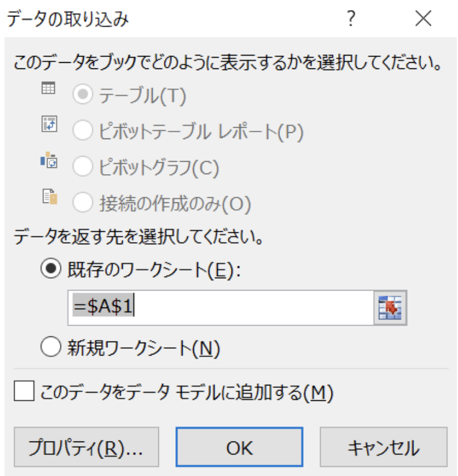Click the データの取り込み title bar
Screen dimensions: 458x476
click(x=170, y=20)
